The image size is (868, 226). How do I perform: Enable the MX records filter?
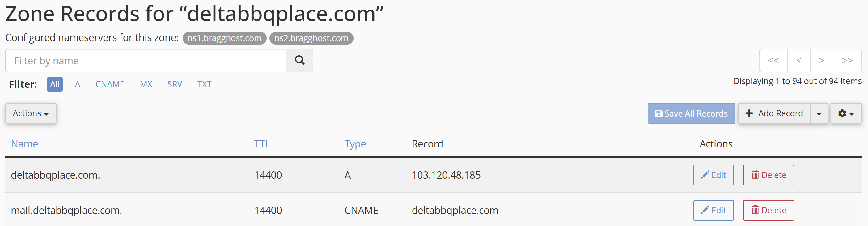coord(146,84)
